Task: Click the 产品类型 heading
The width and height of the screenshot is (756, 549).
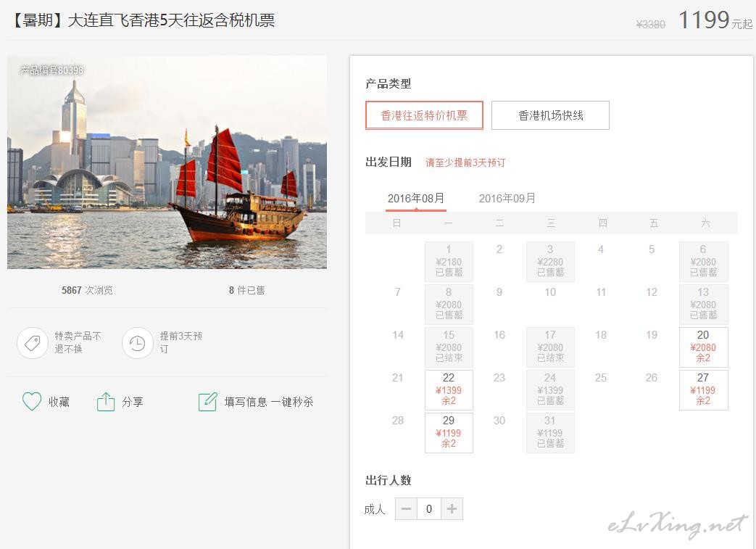Action: 388,83
